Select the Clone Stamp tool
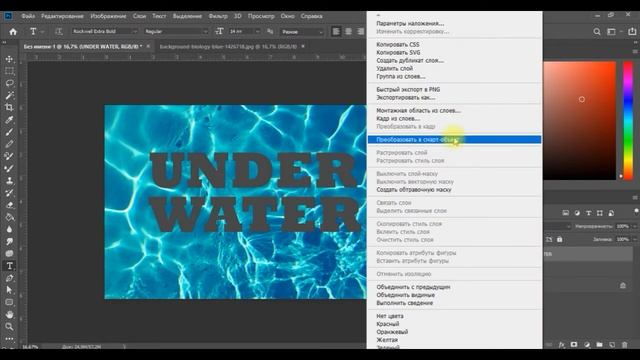 (9, 180)
